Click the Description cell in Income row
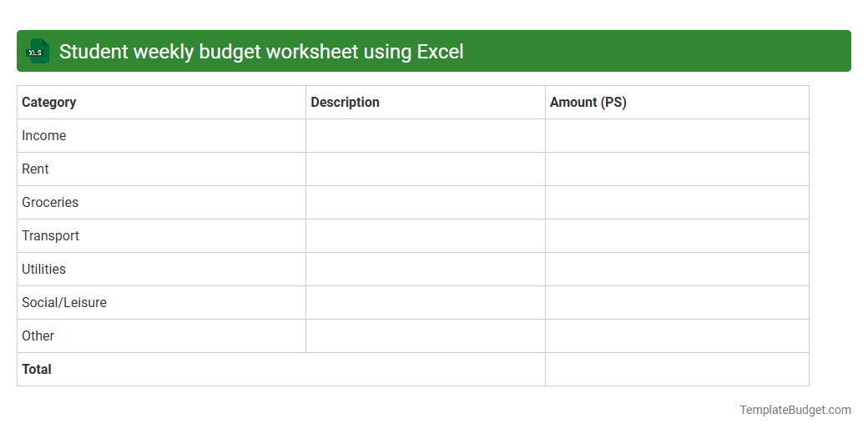This screenshot has height=434, width=868. coord(426,135)
